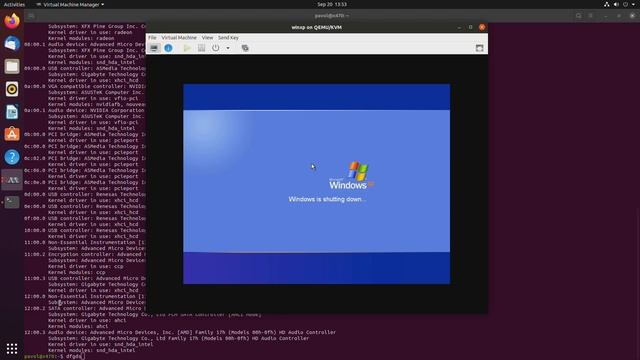This screenshot has width=640, height=360.
Task: Open virtual hardware details info button
Action: (168, 48)
